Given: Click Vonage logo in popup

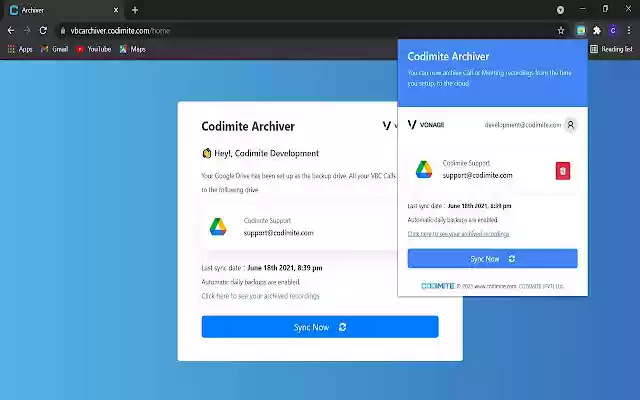Looking at the screenshot, I should [x=426, y=124].
